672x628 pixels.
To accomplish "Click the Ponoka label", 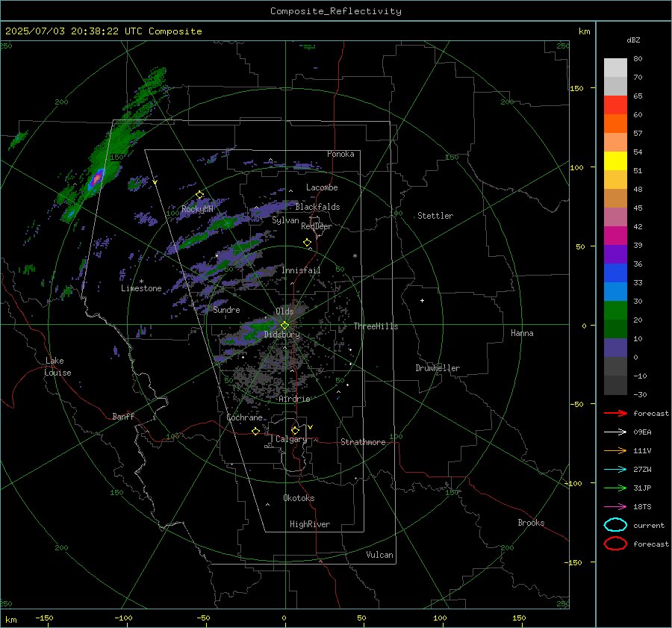I will click(340, 154).
